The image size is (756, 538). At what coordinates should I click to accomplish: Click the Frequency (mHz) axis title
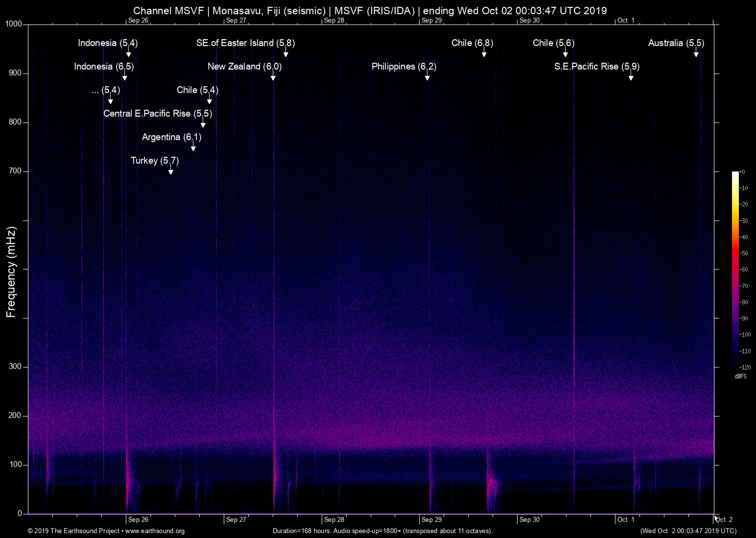[11, 272]
